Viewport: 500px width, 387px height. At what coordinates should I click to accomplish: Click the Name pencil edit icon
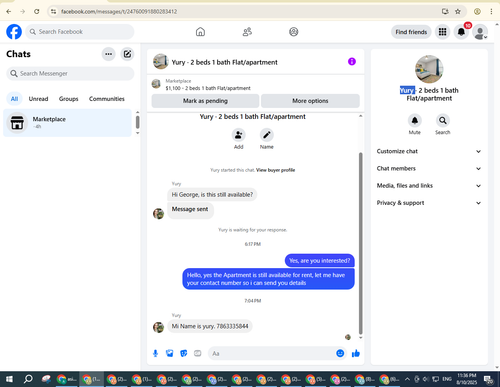pyautogui.click(x=267, y=135)
